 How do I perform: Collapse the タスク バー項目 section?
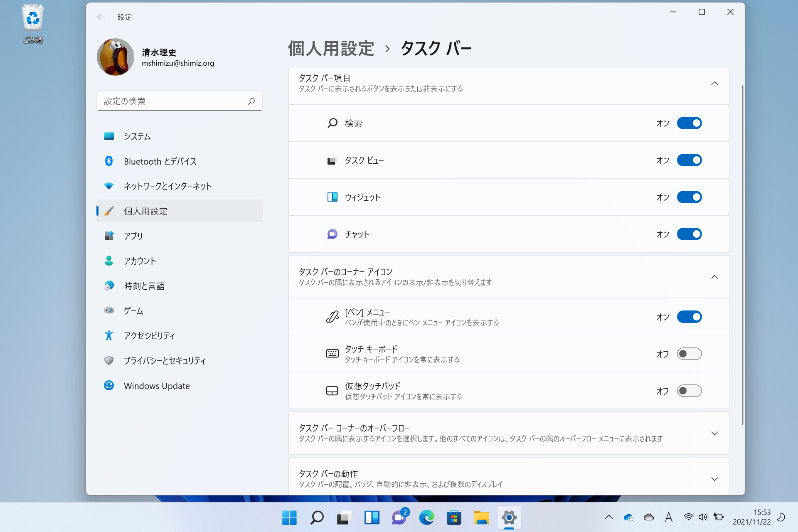[715, 83]
